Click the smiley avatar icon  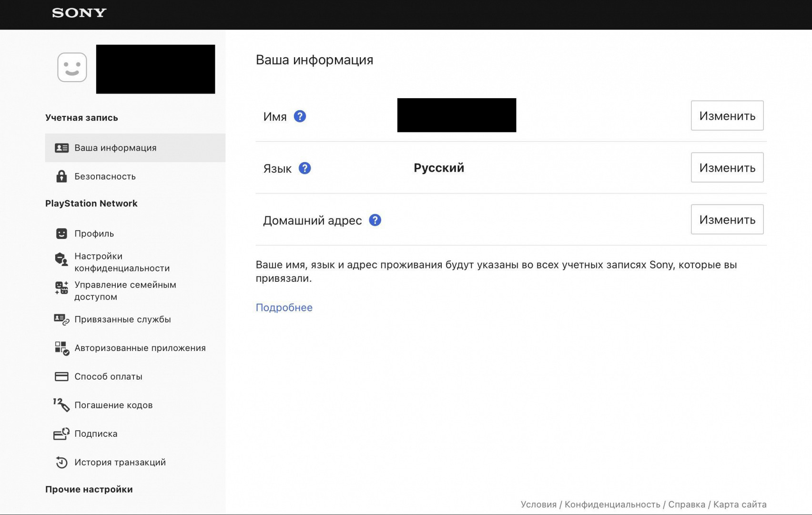[x=72, y=67]
